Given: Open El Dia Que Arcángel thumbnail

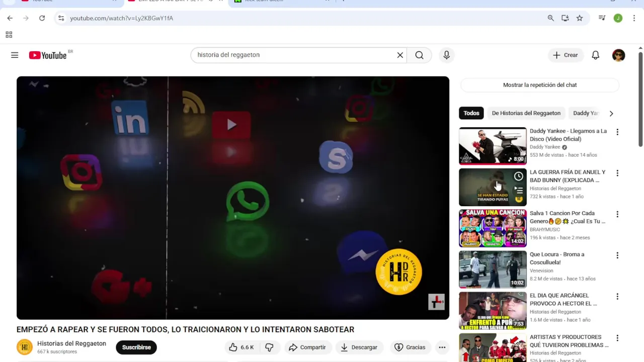Looking at the screenshot, I should (x=493, y=311).
